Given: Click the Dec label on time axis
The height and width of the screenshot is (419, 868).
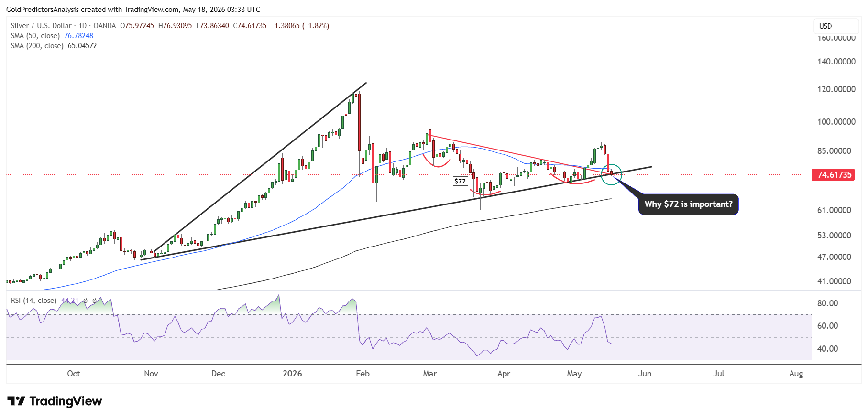Looking at the screenshot, I should click(x=218, y=374).
